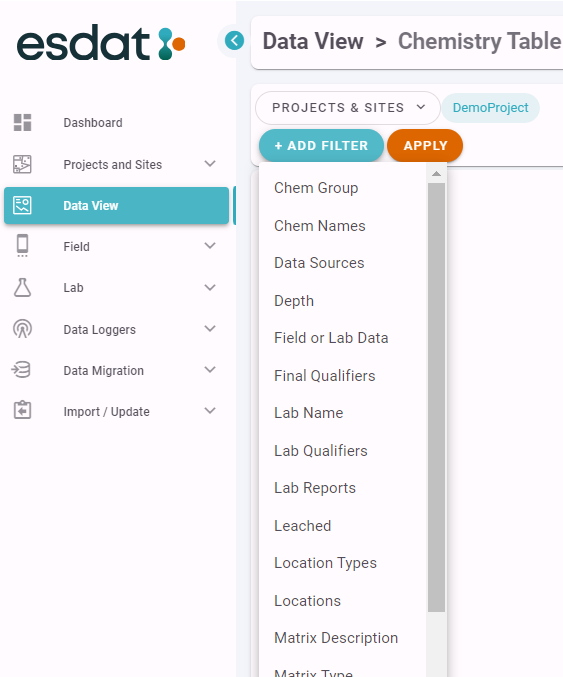Click the orange APPLY button
The height and width of the screenshot is (677, 563).
click(x=425, y=146)
